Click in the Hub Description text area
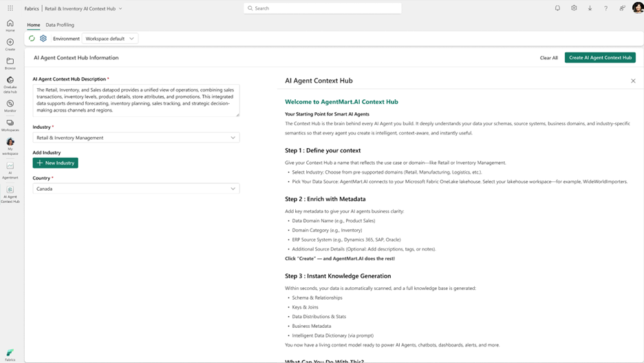This screenshot has height=363, width=644. coord(136,101)
